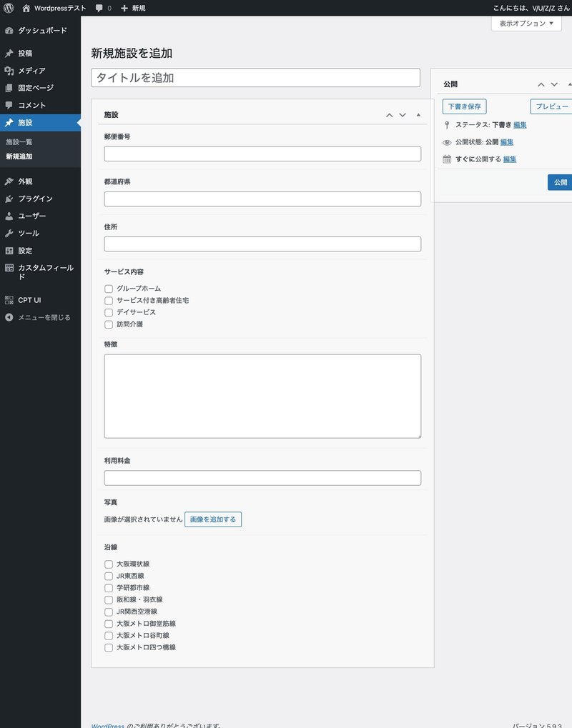Click the blue 公開 button

click(x=560, y=182)
